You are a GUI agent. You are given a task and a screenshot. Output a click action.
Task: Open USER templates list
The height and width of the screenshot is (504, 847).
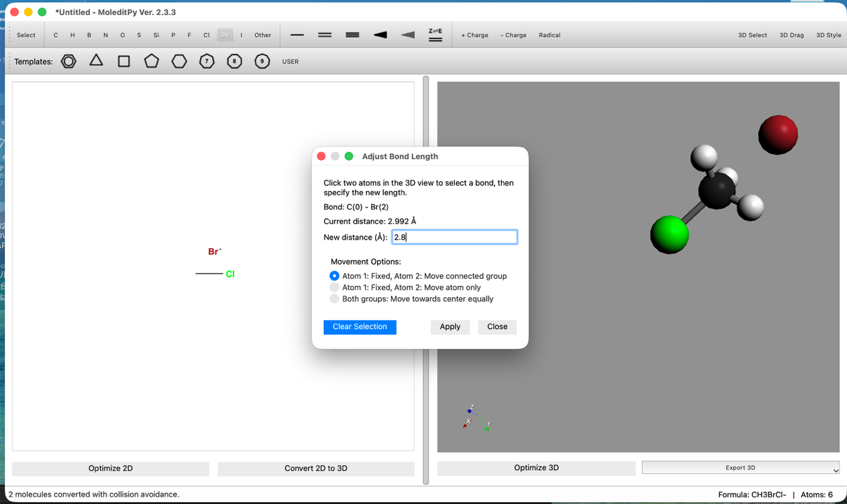tap(290, 61)
